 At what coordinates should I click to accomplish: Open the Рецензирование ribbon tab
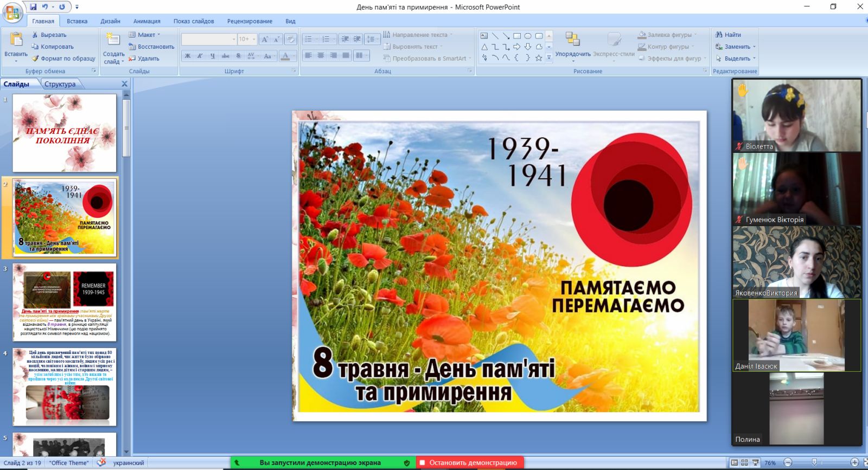click(250, 21)
